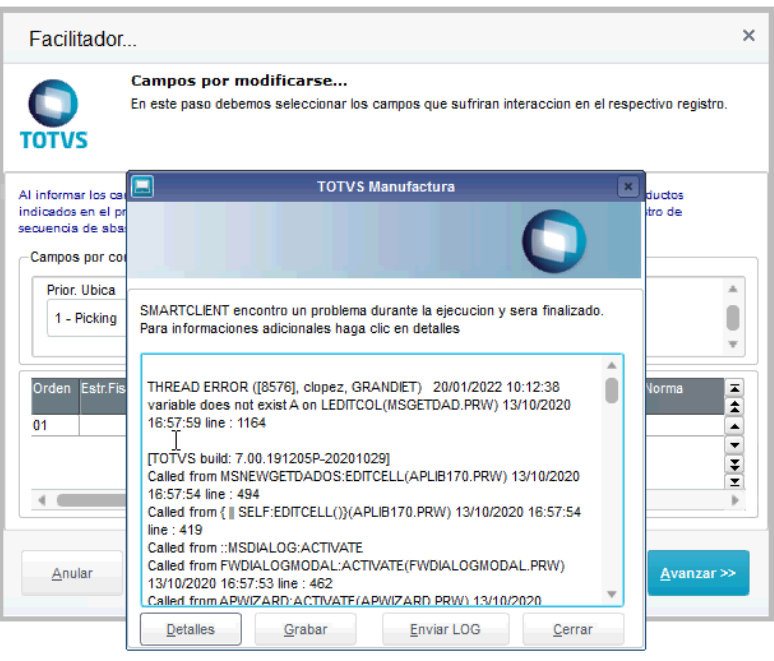Click the TOTVS logo in the Facilitador header
774x661 pixels.
coord(53,115)
